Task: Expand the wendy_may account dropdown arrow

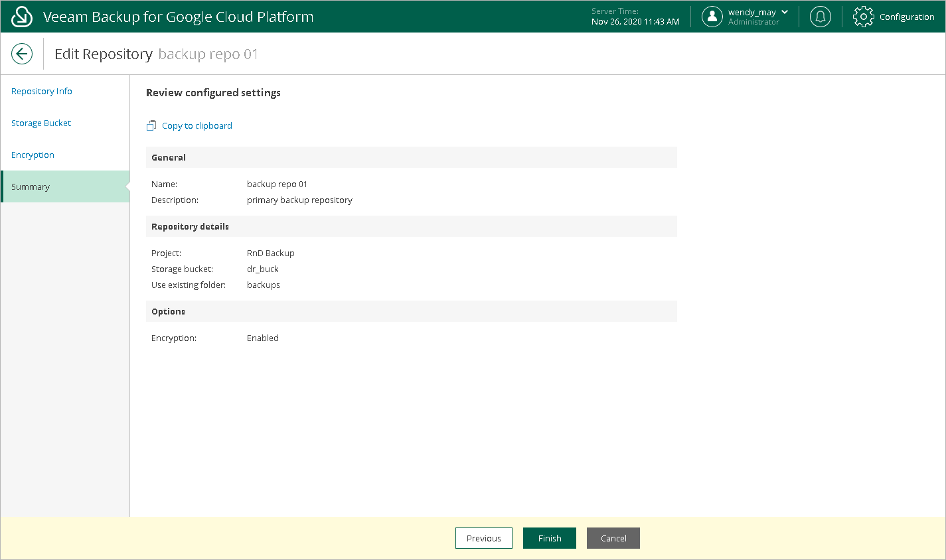Action: [x=785, y=12]
